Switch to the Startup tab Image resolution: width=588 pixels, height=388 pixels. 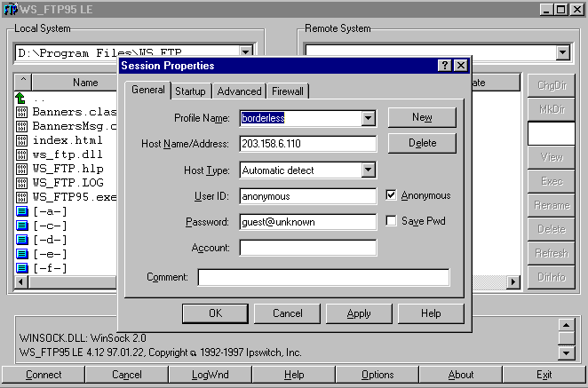(x=190, y=91)
